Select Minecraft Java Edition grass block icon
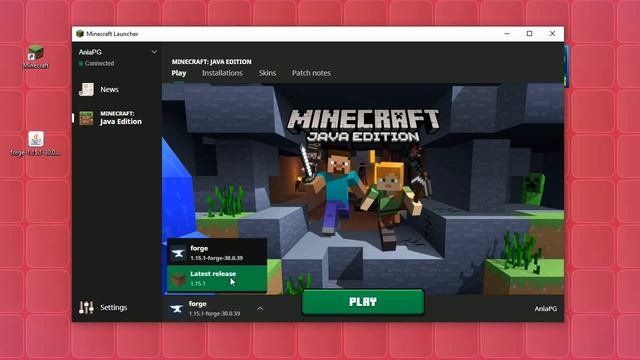This screenshot has width=640, height=360. point(86,118)
